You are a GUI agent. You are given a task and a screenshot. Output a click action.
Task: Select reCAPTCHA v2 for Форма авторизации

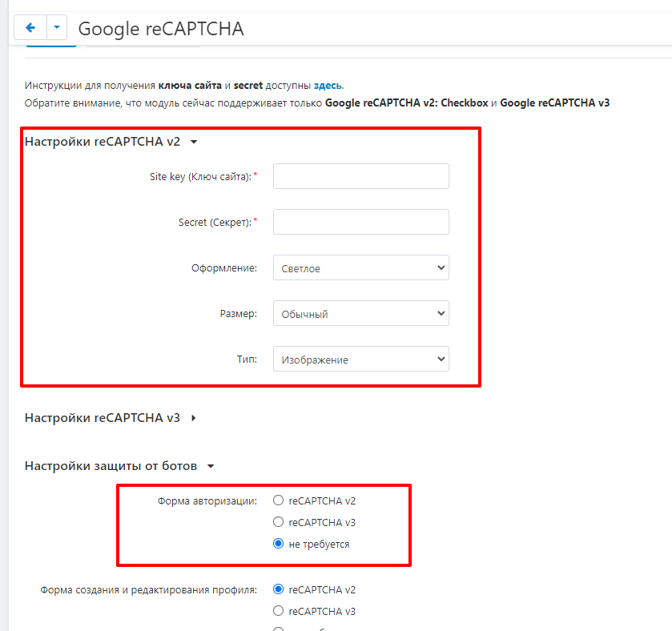278,500
